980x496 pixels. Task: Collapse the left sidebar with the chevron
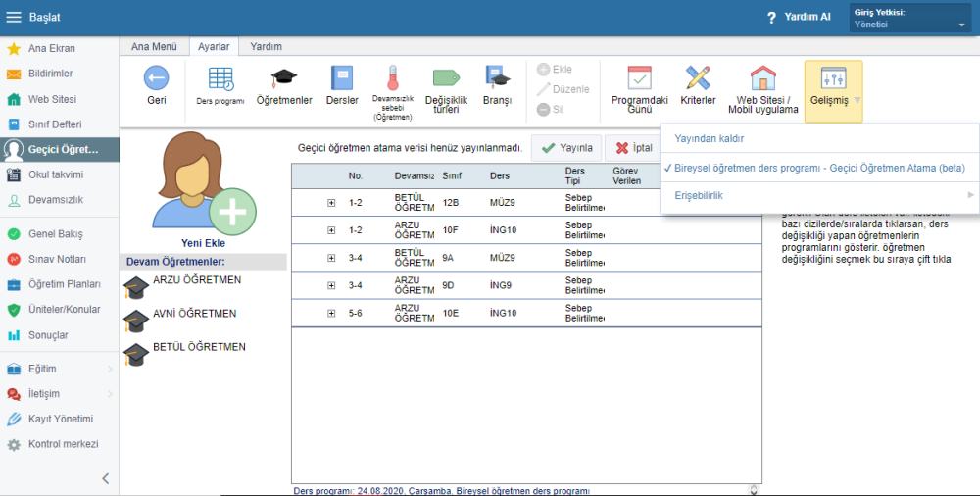(x=106, y=478)
